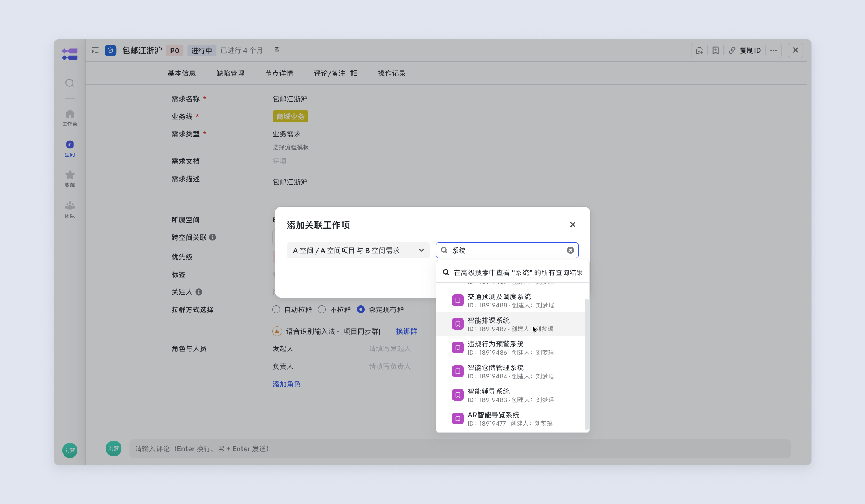This screenshot has width=865, height=504.
Task: Select the 绑定现有群 radio option
Action: click(361, 309)
